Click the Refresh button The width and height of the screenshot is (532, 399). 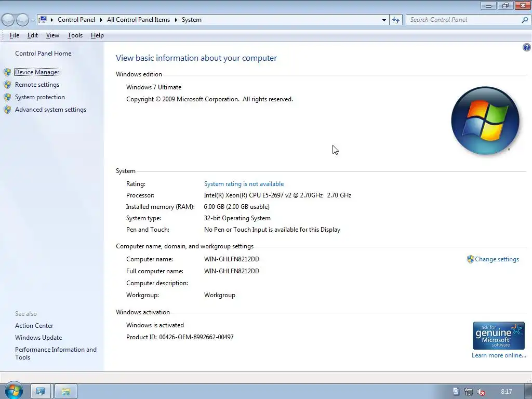[x=395, y=20]
